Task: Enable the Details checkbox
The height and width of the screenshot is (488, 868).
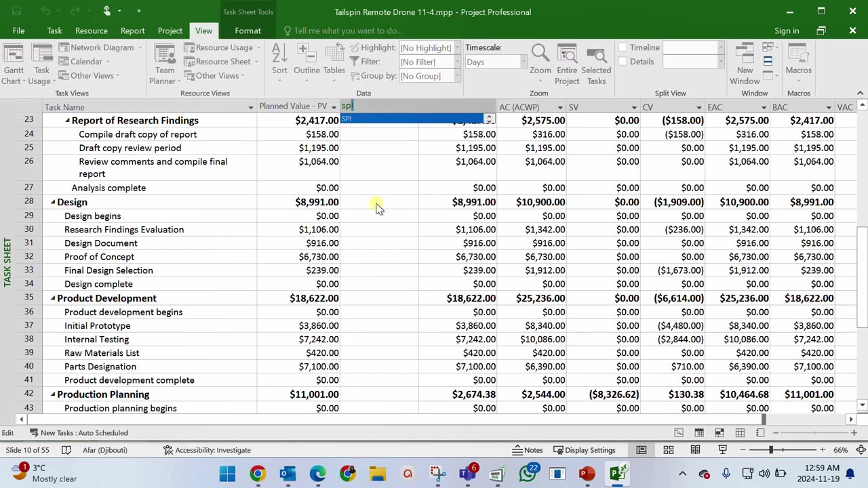Action: pos(623,62)
